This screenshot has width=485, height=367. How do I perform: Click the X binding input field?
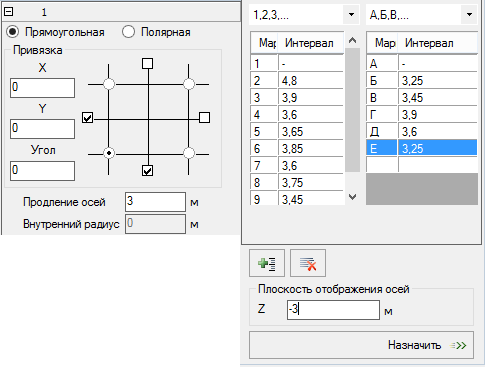pos(42,88)
